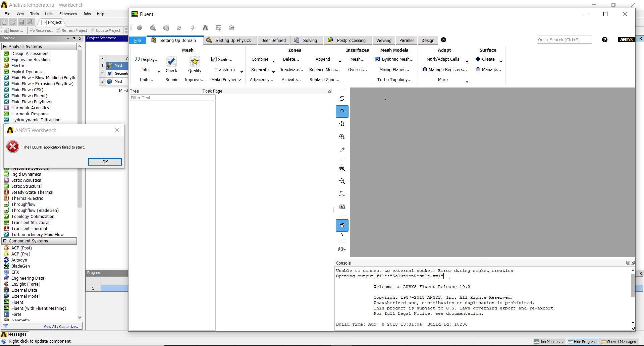Open the View All / Customize link

tap(61, 327)
